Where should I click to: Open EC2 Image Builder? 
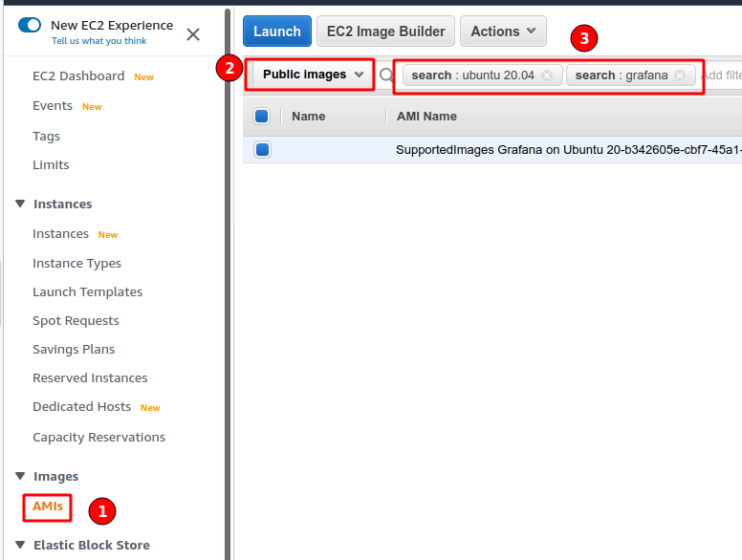(x=385, y=32)
